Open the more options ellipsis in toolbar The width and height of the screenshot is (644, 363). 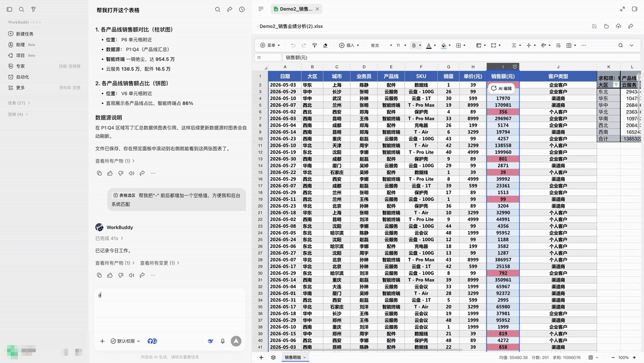pos(584,45)
